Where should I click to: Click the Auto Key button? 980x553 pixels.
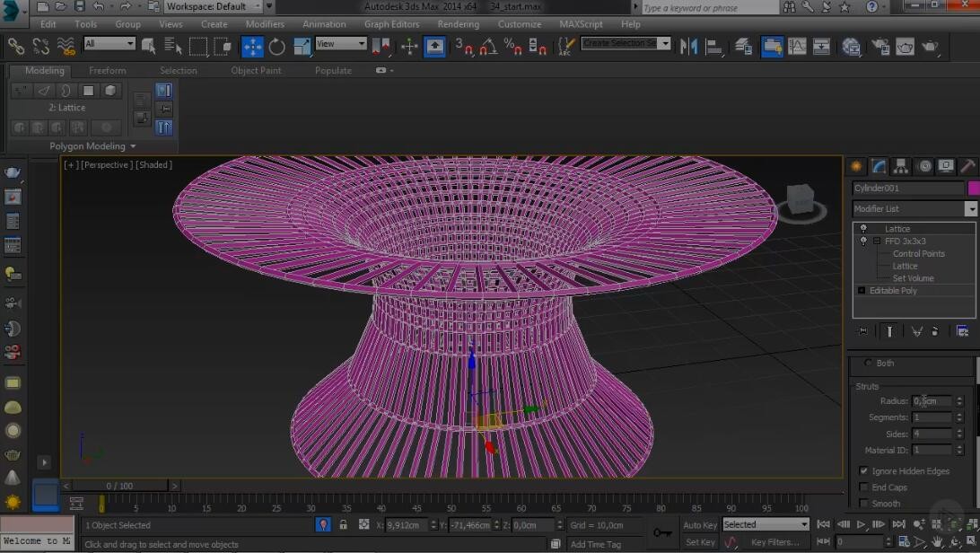click(x=700, y=525)
